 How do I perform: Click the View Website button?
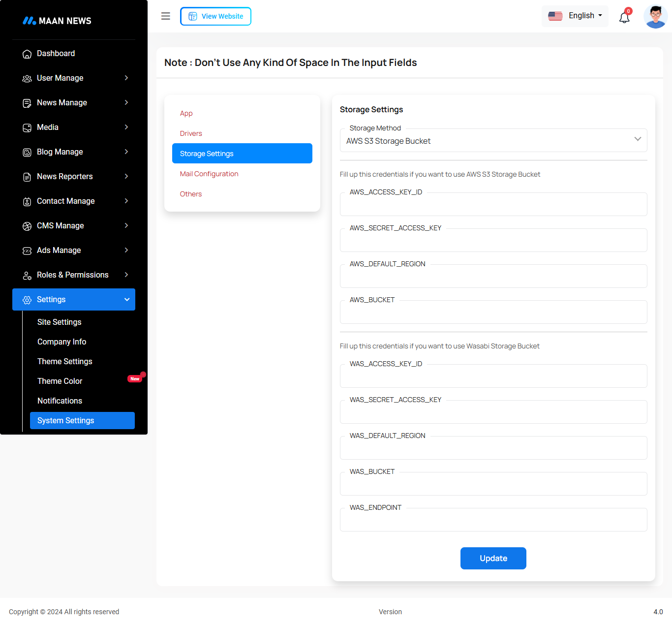click(215, 16)
